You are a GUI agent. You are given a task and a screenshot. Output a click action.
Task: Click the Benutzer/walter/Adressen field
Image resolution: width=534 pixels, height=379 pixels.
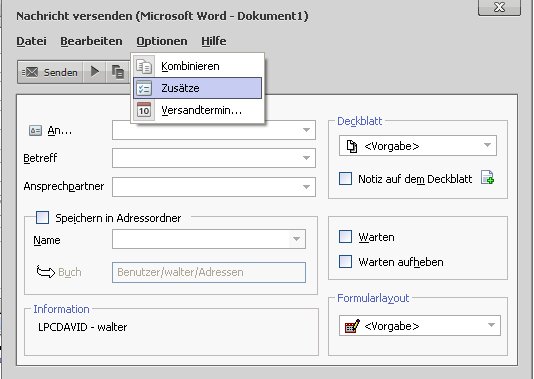(x=209, y=272)
